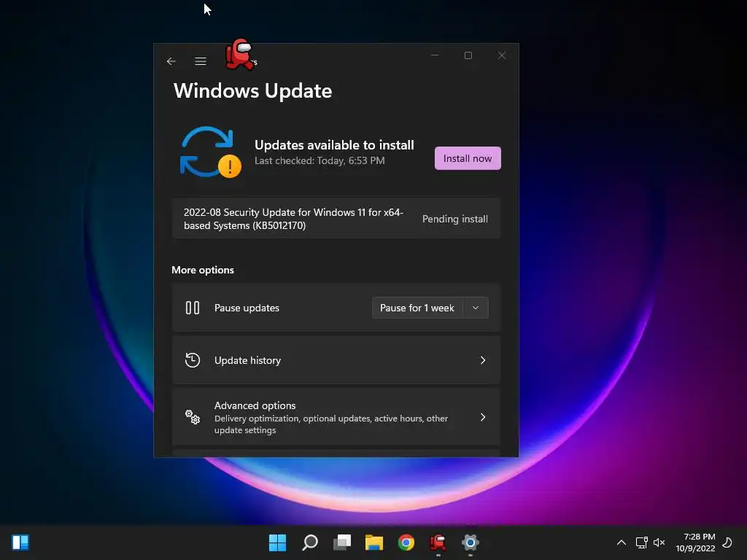This screenshot has height=560, width=747.
Task: Open the clock and date flyout
Action: [695, 542]
